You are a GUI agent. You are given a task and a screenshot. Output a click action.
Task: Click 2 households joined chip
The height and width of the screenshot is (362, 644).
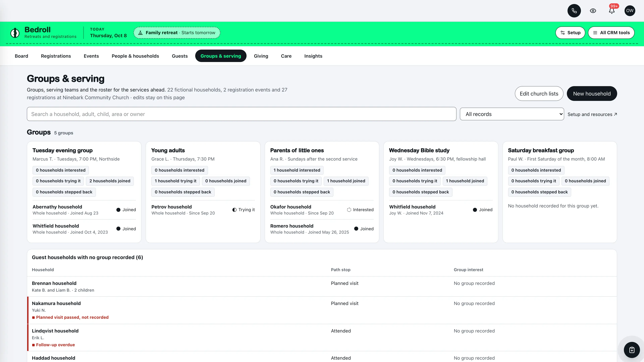point(110,181)
